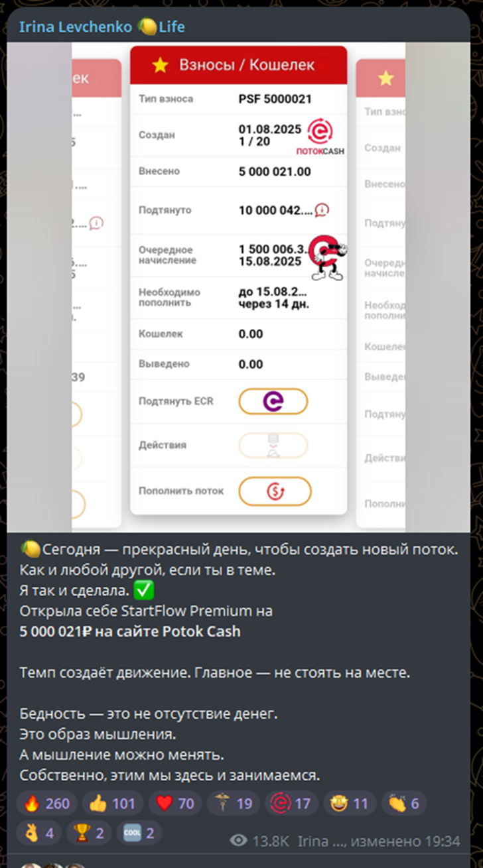The height and width of the screenshot is (868, 483).
Task: Click the Подтянуть ECR purple button
Action: pos(273,401)
